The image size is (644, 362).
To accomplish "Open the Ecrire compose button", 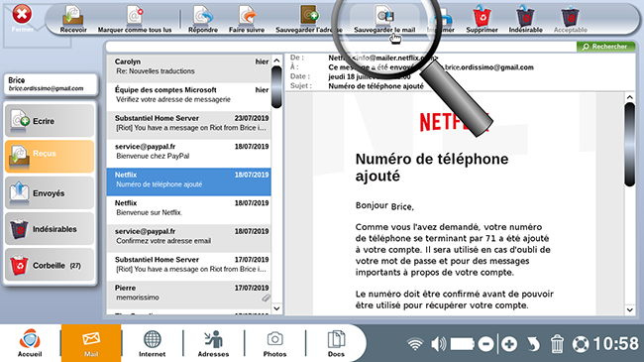I will click(50, 121).
